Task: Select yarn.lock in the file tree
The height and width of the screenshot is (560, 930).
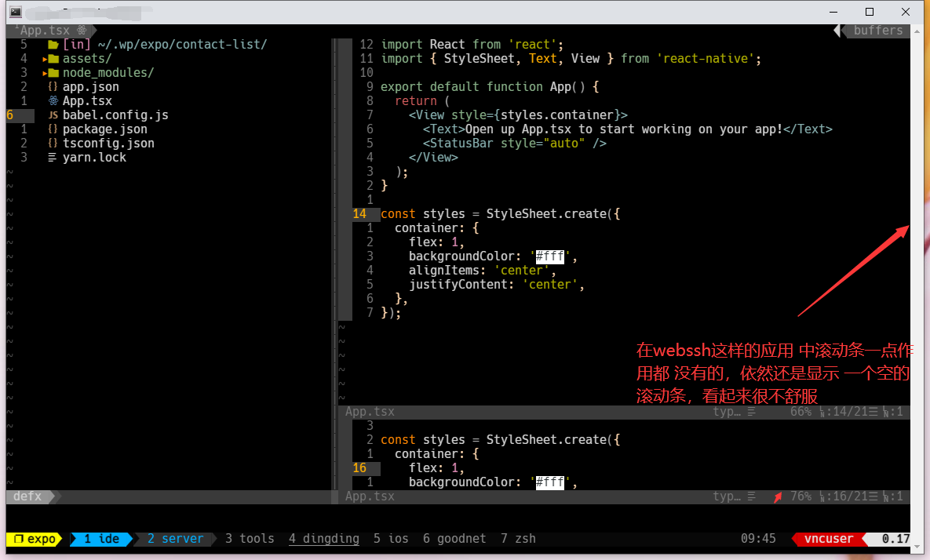Action: click(x=94, y=158)
